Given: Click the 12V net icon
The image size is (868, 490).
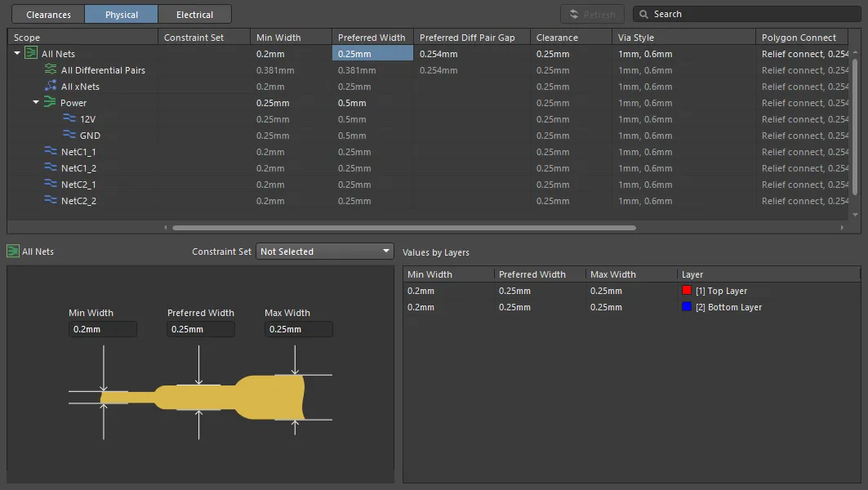Looking at the screenshot, I should [x=69, y=118].
